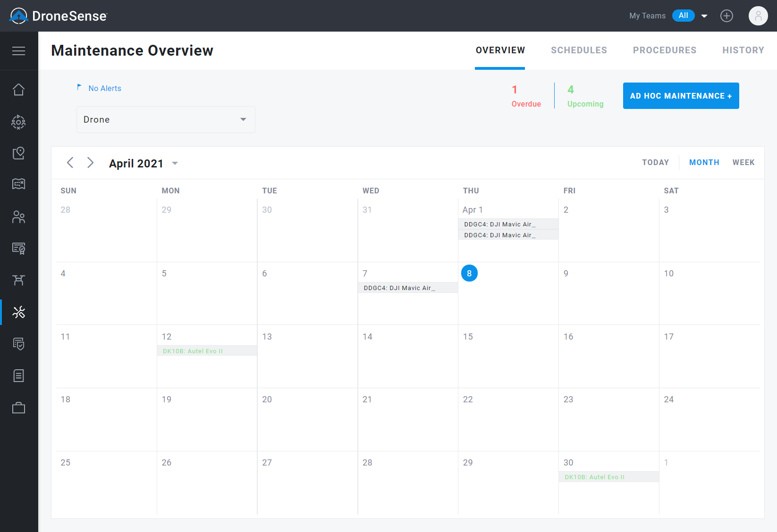
Task: Select April 13 in the calendar
Action: click(x=267, y=337)
